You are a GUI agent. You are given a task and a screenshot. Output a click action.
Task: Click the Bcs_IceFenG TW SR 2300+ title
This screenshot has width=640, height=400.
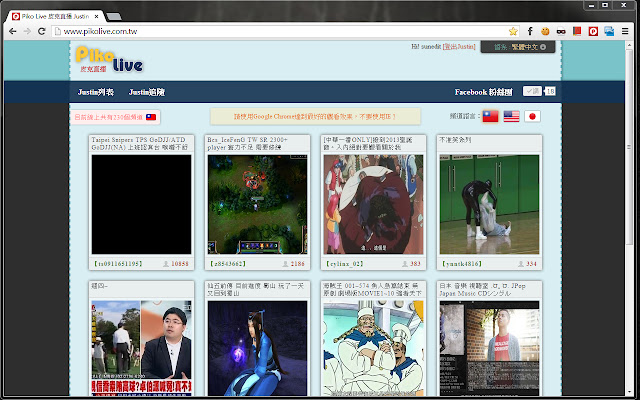pos(247,144)
